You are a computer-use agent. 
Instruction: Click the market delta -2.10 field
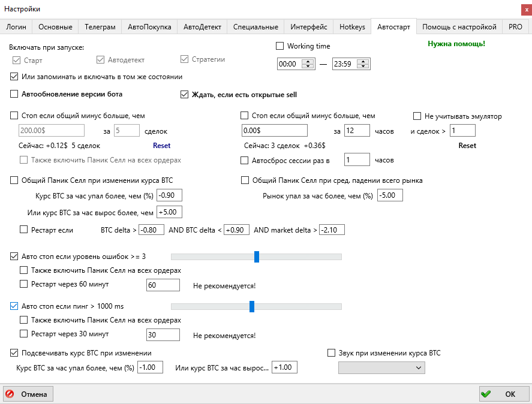point(332,230)
